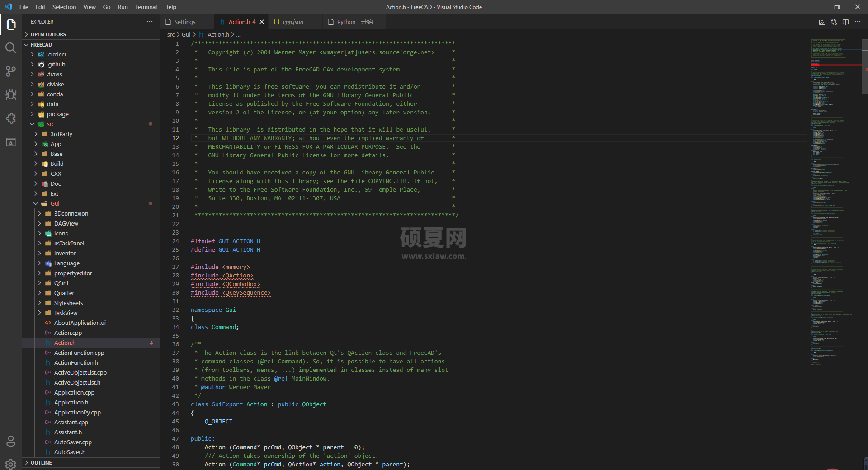Click the editor minimap code overview
Viewport: 868px width, 470px height.
point(834,203)
